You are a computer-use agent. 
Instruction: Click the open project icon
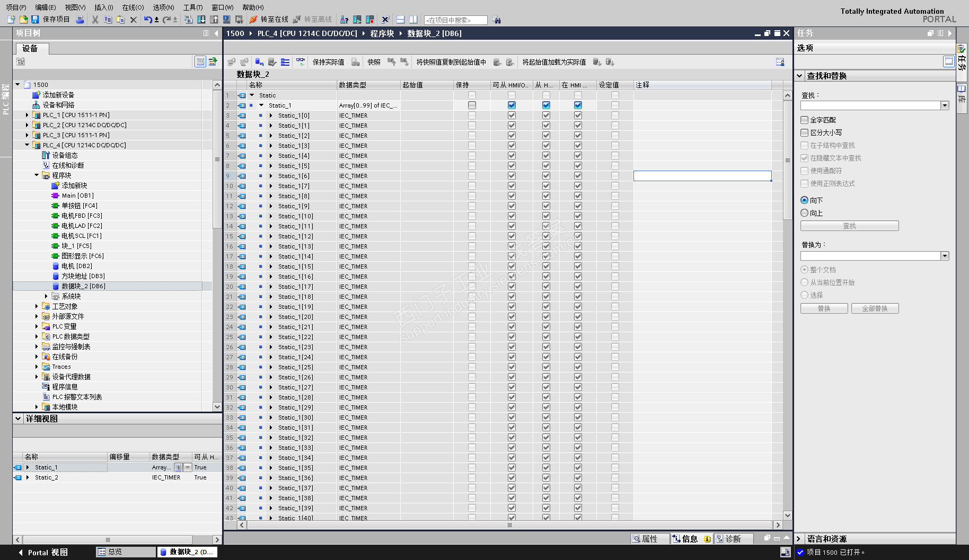point(23,20)
